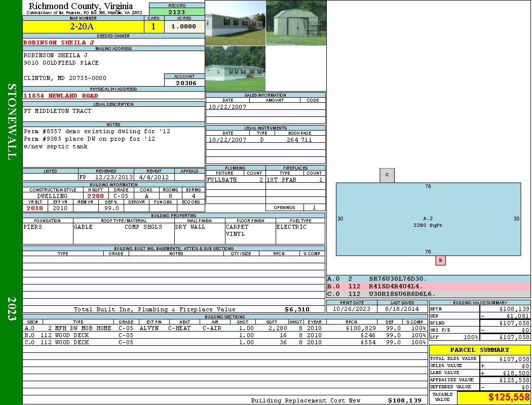
Task: Select the pink B section in sketch
Action: 440,260
